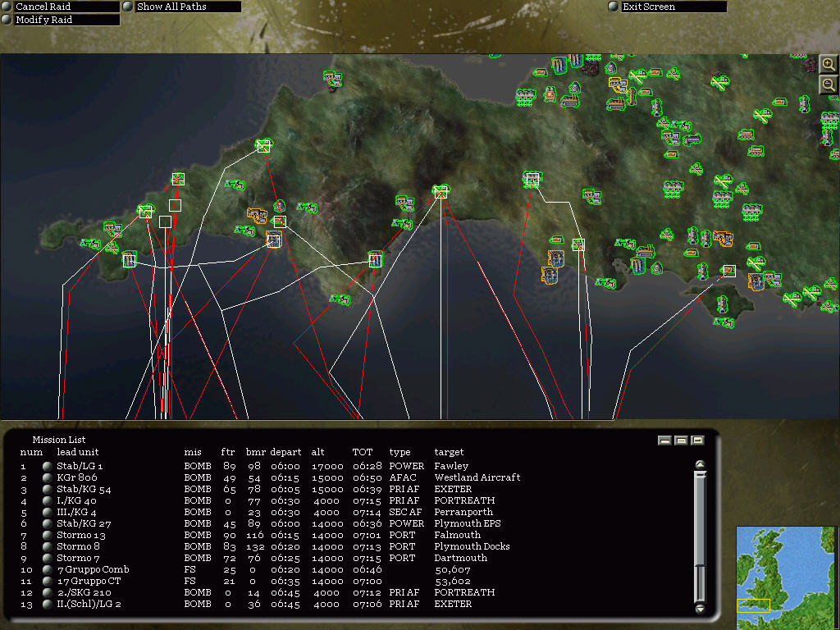Click the "II.(Schl)/LG 2" lead unit name
The height and width of the screenshot is (630, 840).
(89, 604)
